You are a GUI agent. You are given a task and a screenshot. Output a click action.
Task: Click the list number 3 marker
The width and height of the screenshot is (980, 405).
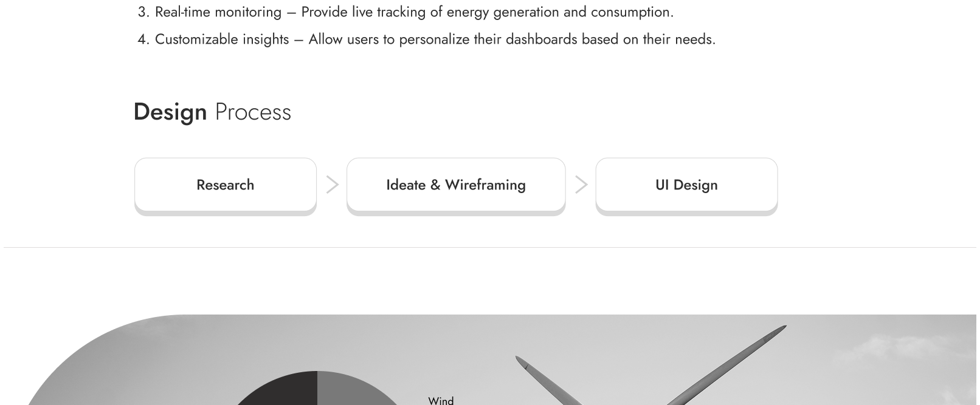click(x=143, y=12)
